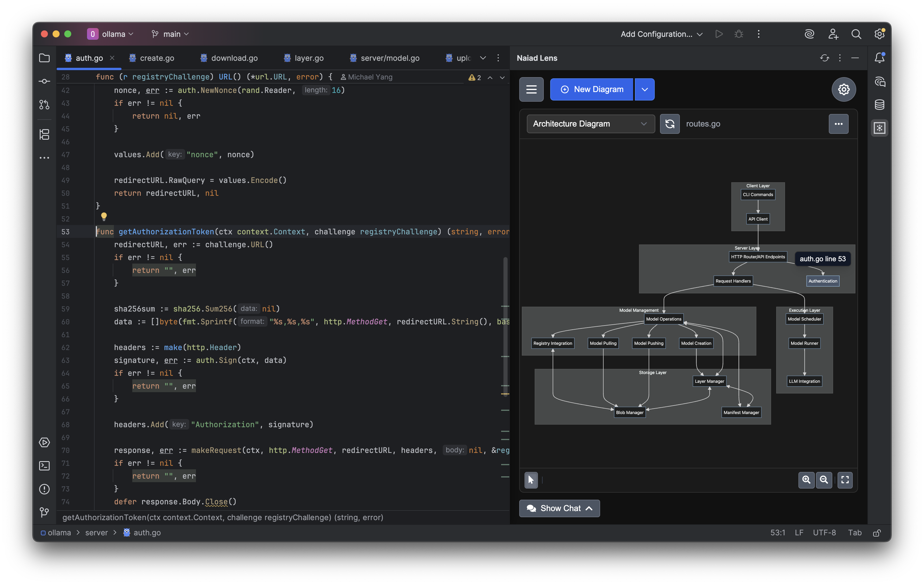Open the Services run tool window
Viewport: 924px width, 585px height.
pyautogui.click(x=44, y=442)
